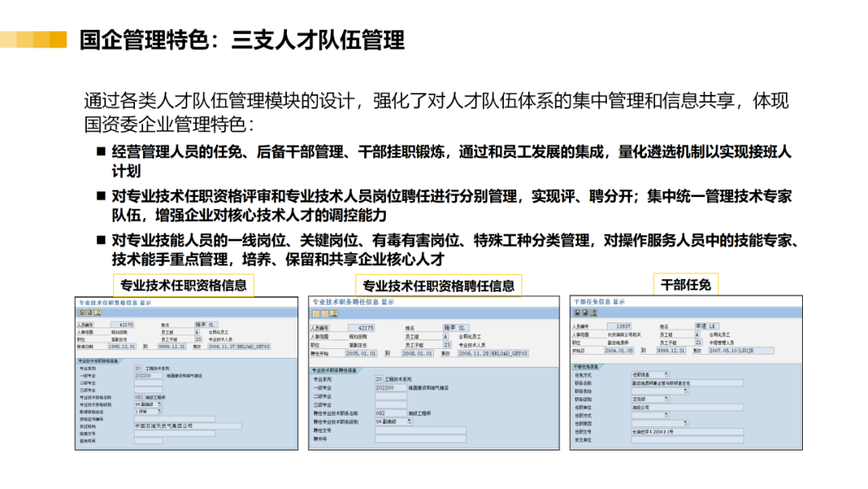Click previous-record icon in 专业技术任职资格信息 window
The image size is (868, 489).
pos(82,313)
